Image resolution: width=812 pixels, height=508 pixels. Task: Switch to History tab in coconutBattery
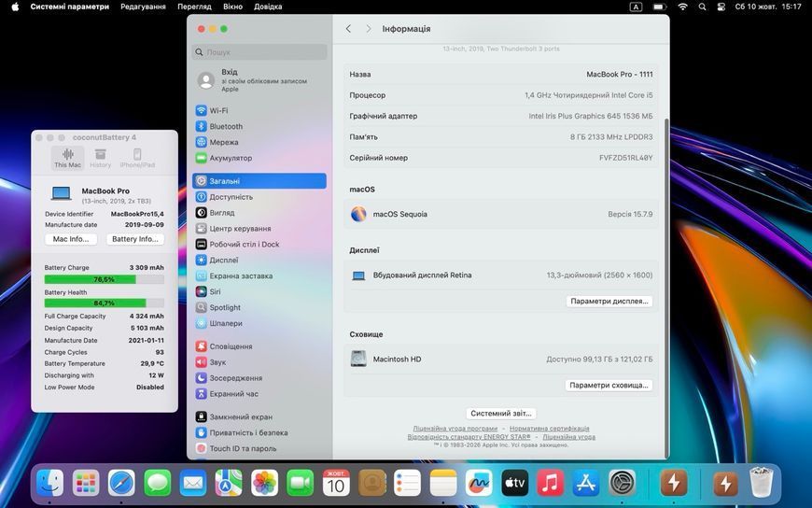[x=101, y=158]
